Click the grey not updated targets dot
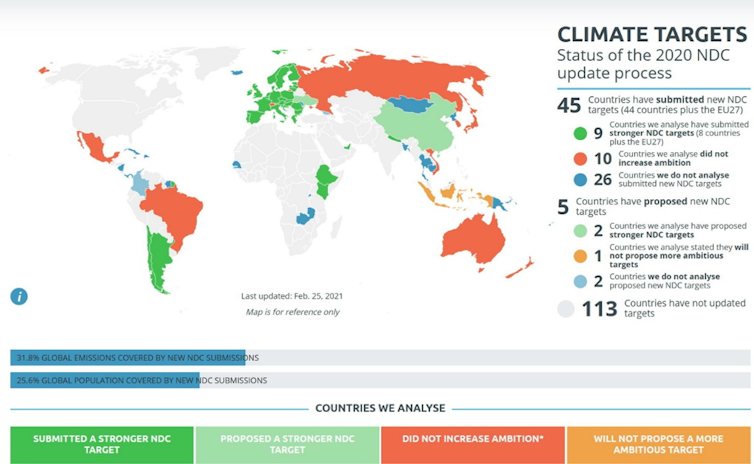 [x=565, y=308]
